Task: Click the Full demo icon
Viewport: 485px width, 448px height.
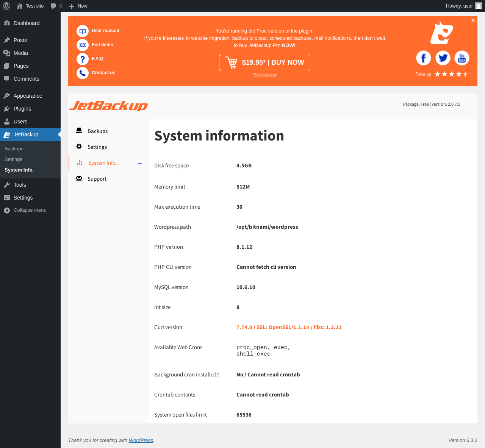Action: pos(83,45)
